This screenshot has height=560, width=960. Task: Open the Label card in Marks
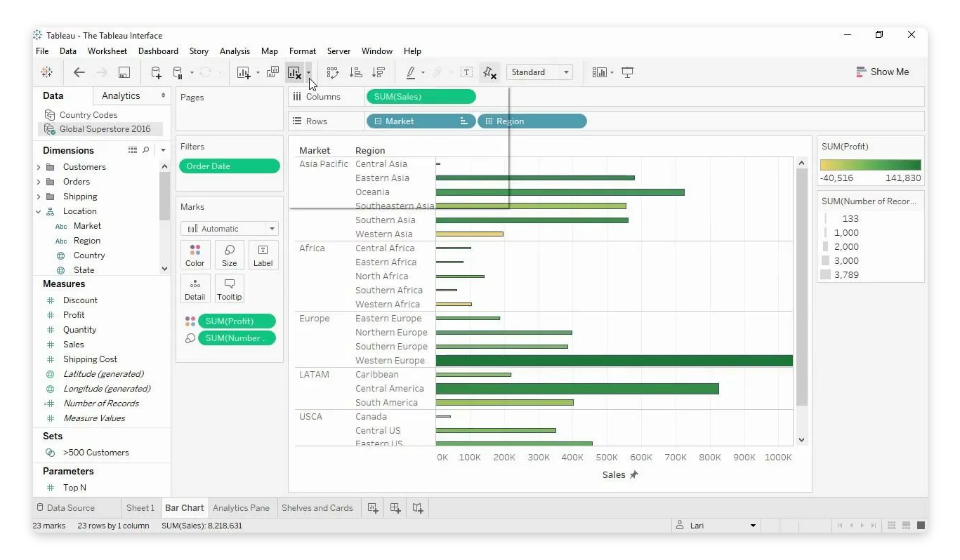(x=263, y=255)
